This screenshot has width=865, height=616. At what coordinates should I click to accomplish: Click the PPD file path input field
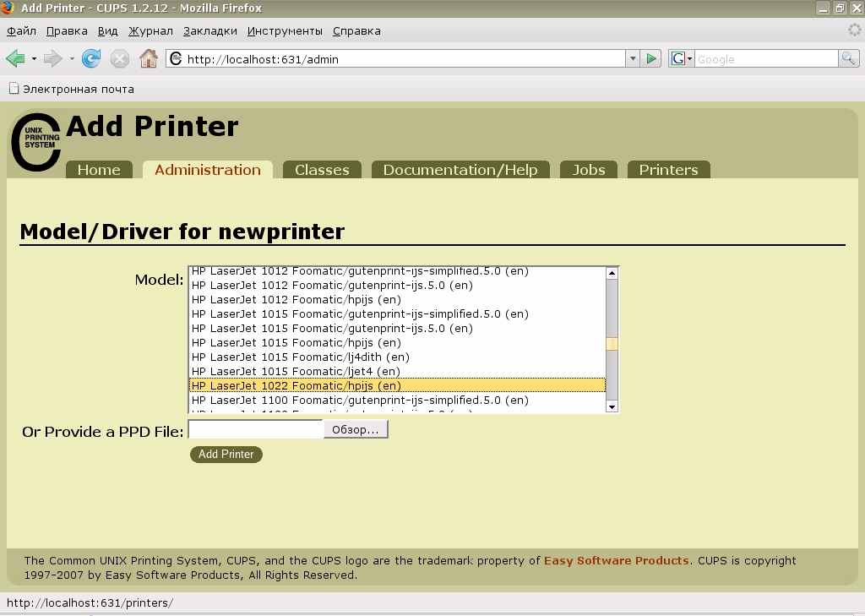255,429
